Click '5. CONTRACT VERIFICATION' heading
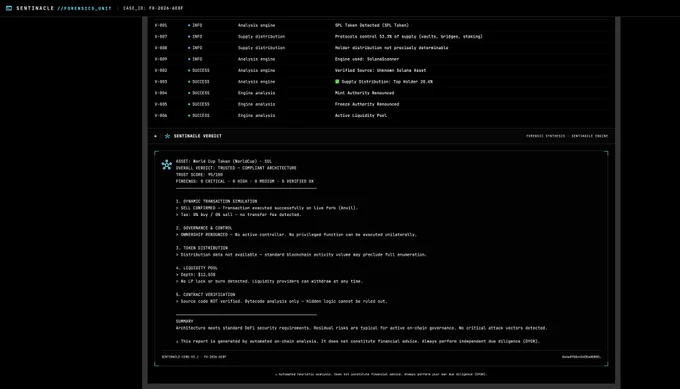The width and height of the screenshot is (680, 389). [205, 295]
